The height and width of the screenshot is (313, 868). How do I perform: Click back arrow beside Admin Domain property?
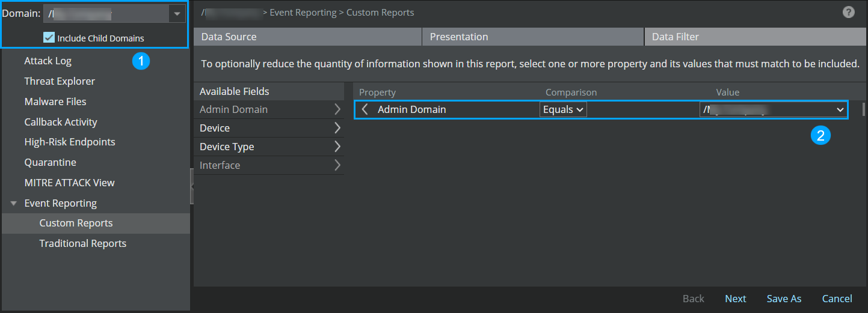tap(365, 109)
